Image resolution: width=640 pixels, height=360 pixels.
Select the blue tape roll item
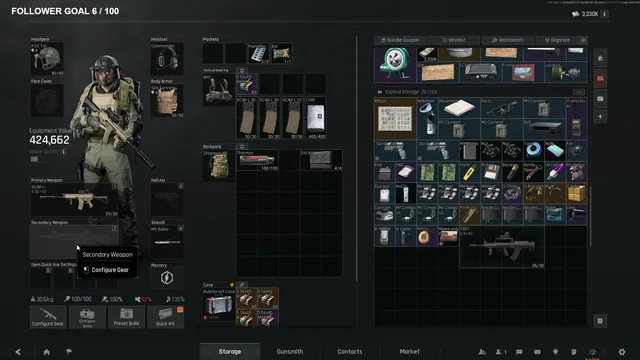pos(533,151)
